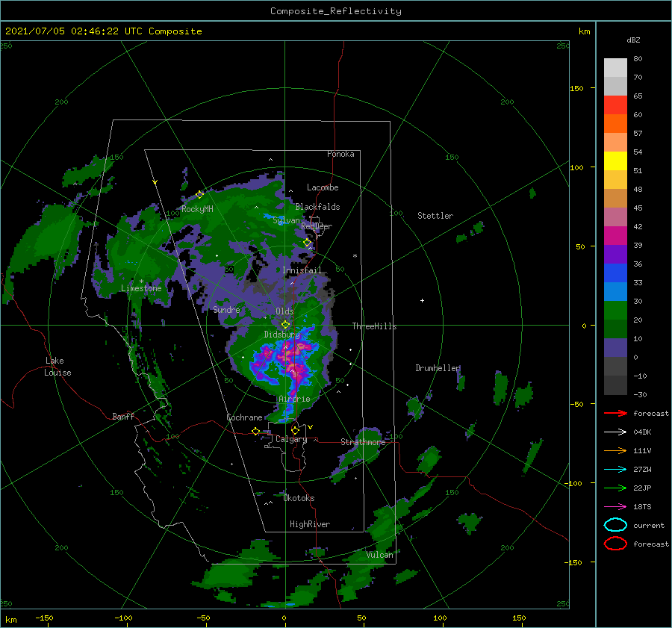This screenshot has height=628, width=672.
Task: Click the Innisfail label
Action: [302, 270]
